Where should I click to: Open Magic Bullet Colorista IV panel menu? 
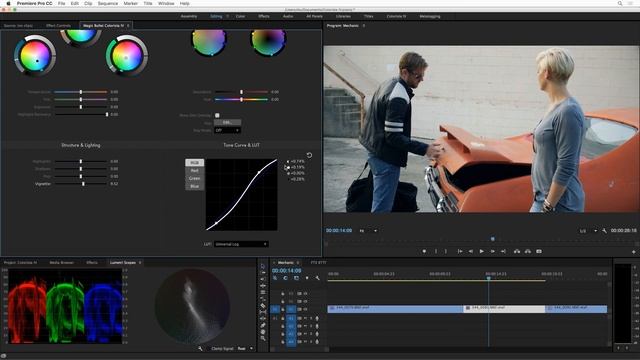128,25
